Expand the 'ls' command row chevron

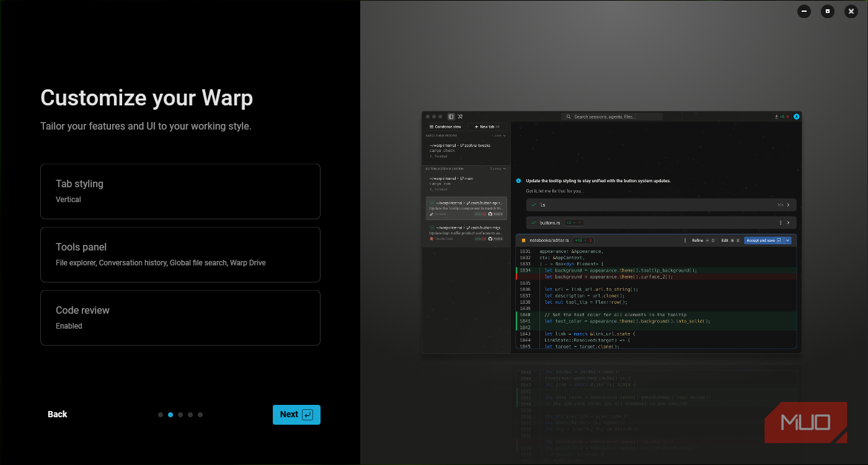[x=788, y=205]
